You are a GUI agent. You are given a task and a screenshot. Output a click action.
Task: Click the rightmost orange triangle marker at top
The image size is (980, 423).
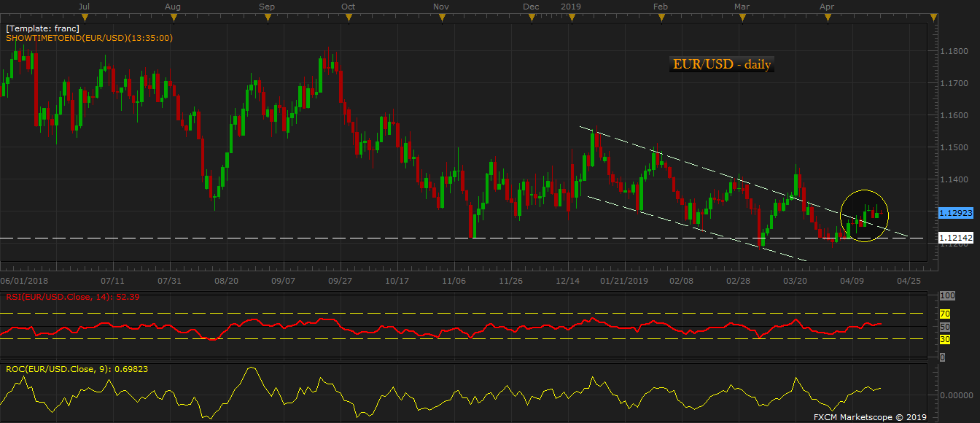933,17
